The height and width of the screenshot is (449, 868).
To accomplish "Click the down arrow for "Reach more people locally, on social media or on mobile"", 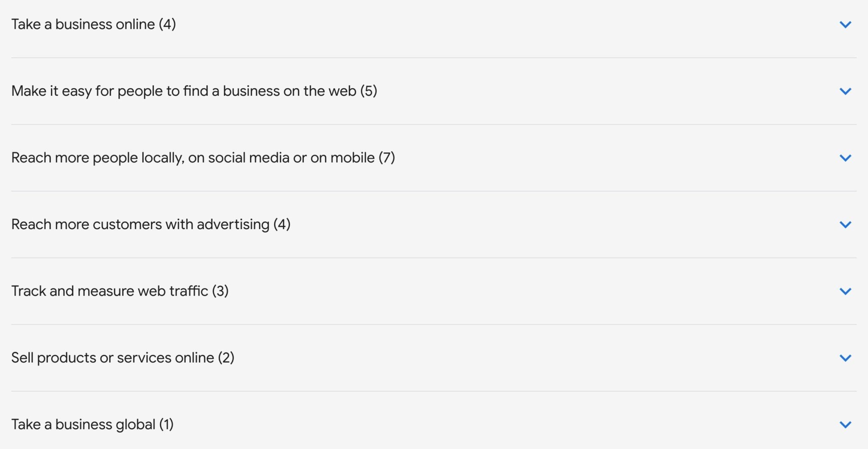I will point(846,158).
